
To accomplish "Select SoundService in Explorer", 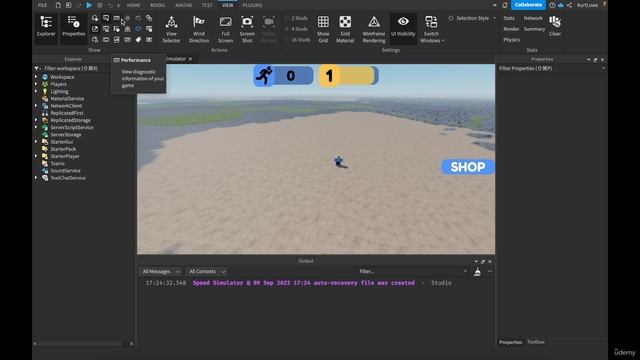I will tap(65, 170).
